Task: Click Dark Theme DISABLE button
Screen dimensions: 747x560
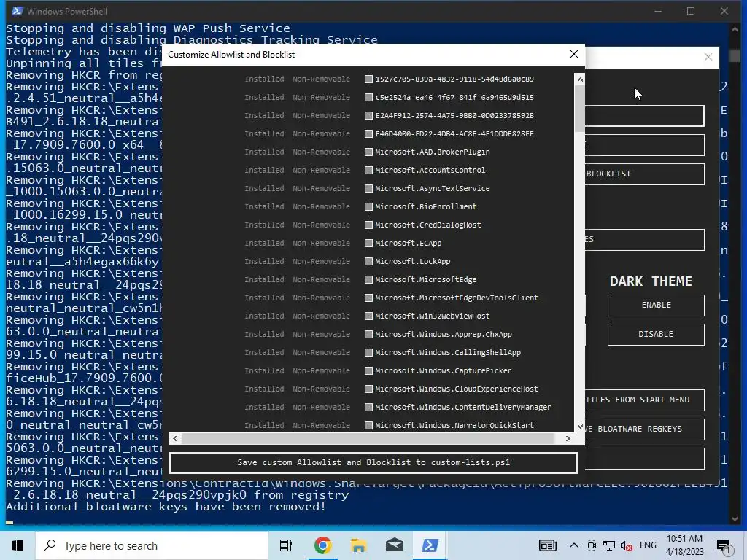Action: [x=656, y=334]
